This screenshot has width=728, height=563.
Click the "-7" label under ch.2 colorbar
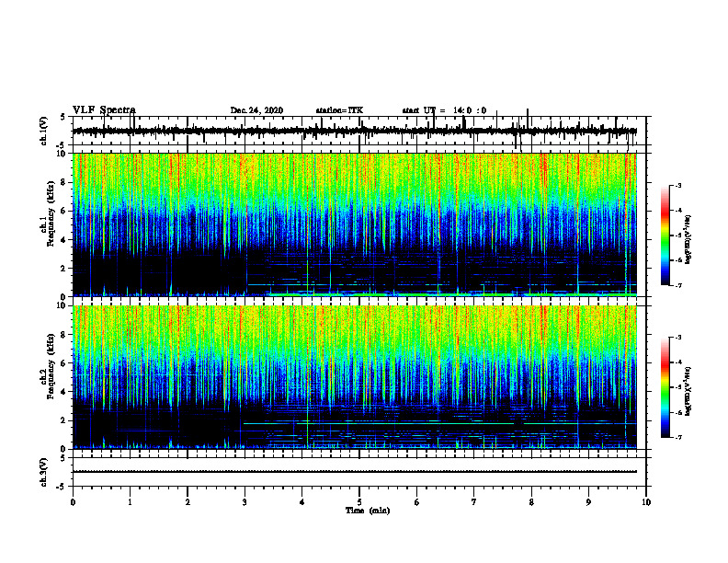click(677, 438)
